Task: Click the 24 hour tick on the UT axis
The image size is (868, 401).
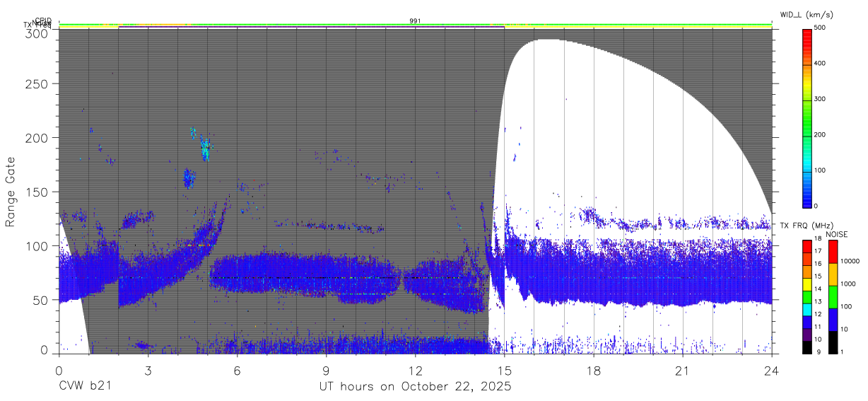Action: coord(772,371)
